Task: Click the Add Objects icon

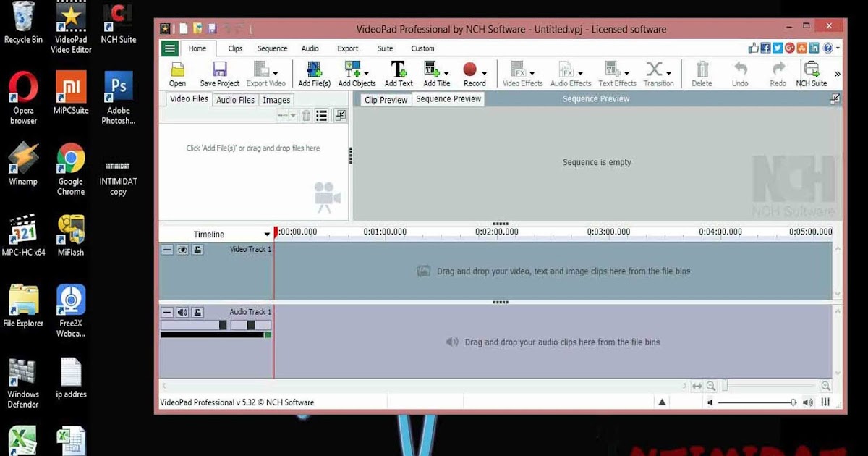Action: tap(352, 69)
